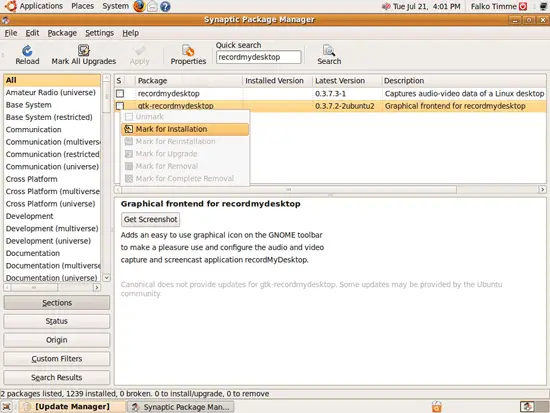The width and height of the screenshot is (550, 413).
Task: Click the Reload toolbar icon
Action: (27, 51)
